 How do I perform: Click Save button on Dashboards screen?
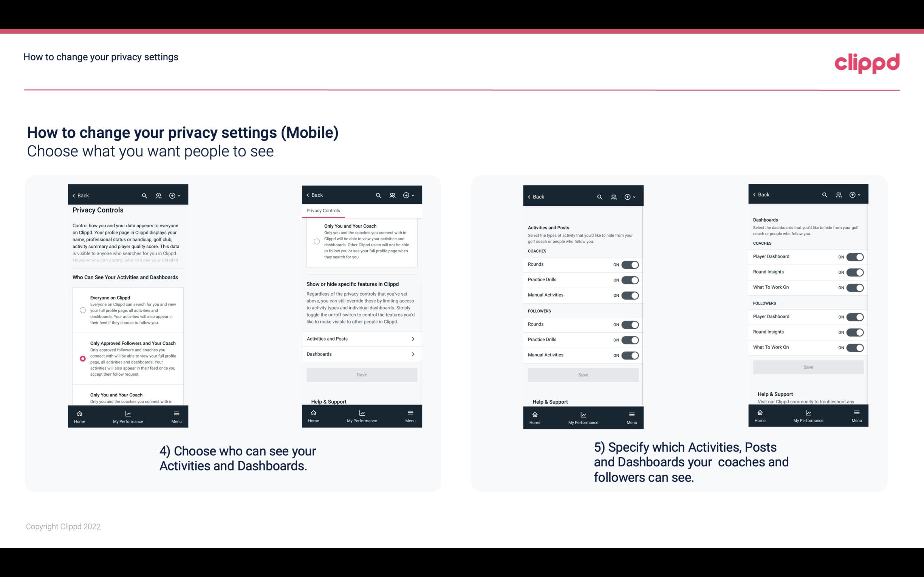[808, 367]
